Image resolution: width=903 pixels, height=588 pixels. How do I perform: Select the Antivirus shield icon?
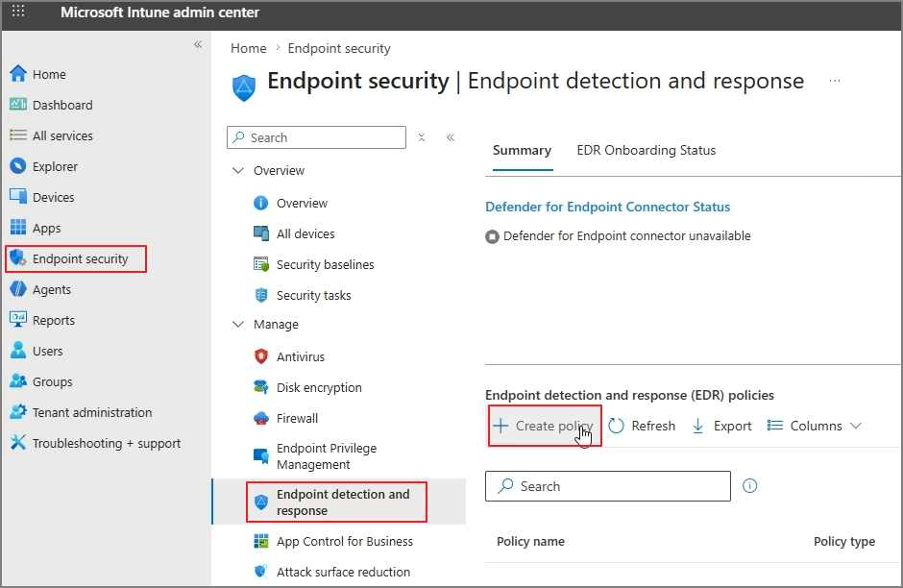tap(261, 356)
